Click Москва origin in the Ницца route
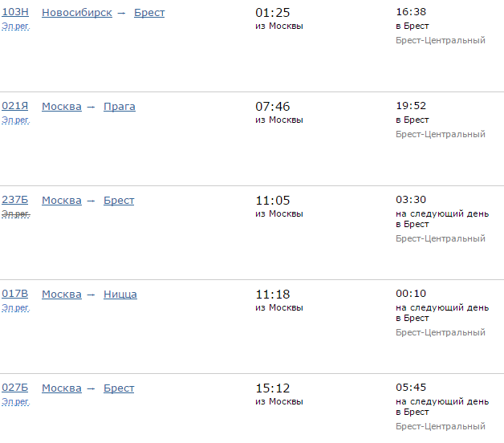Screen dimensions: 504x443 click(62, 295)
